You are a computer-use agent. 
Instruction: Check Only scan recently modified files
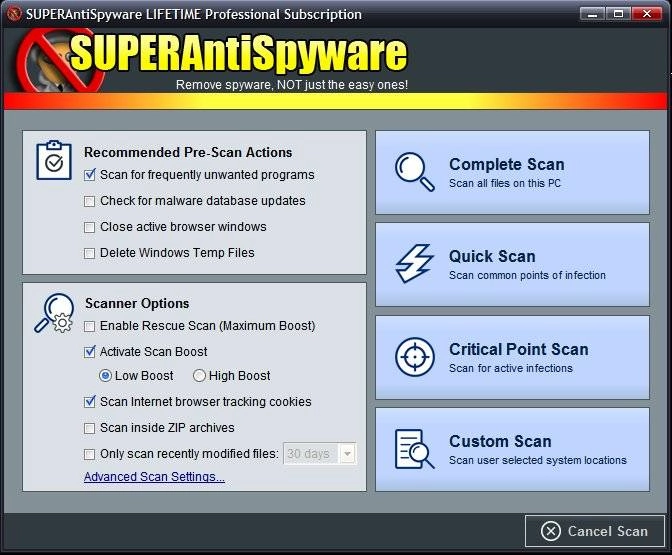90,454
